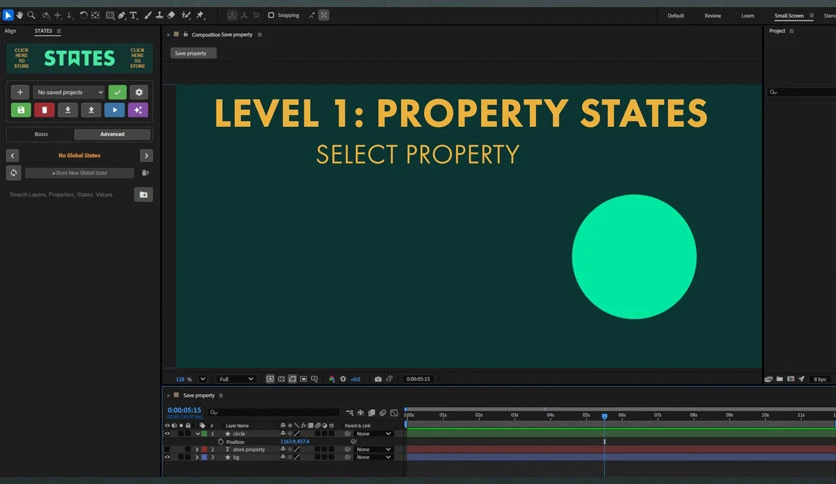Screen dimensions: 836x484
Task: Click the add folder icon next to search
Action: pyautogui.click(x=143, y=195)
